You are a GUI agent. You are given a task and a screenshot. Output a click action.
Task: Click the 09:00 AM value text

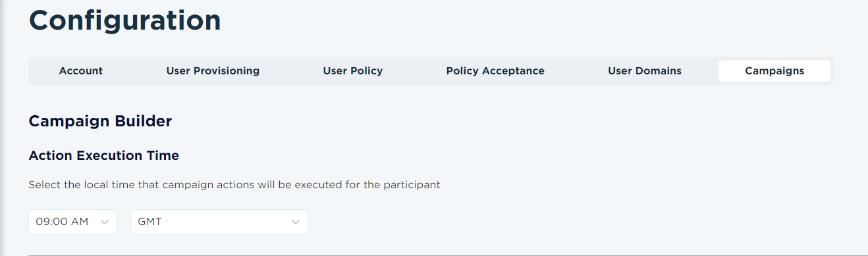tap(62, 222)
